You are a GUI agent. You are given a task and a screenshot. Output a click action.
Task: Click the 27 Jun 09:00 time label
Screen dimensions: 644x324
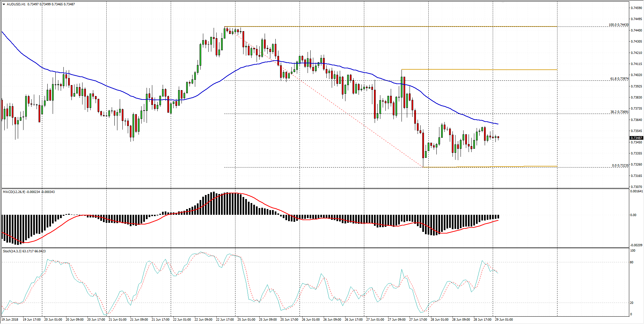pos(396,320)
